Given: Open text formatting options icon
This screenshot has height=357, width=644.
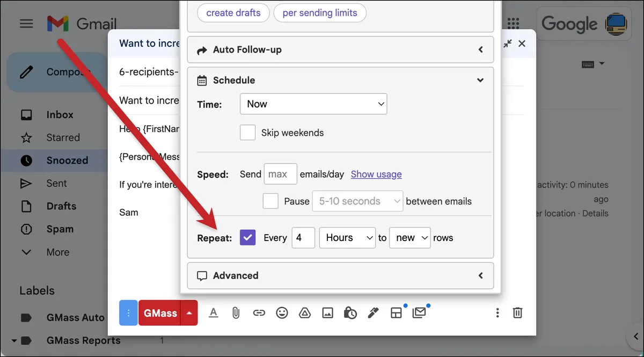Looking at the screenshot, I should [x=213, y=313].
